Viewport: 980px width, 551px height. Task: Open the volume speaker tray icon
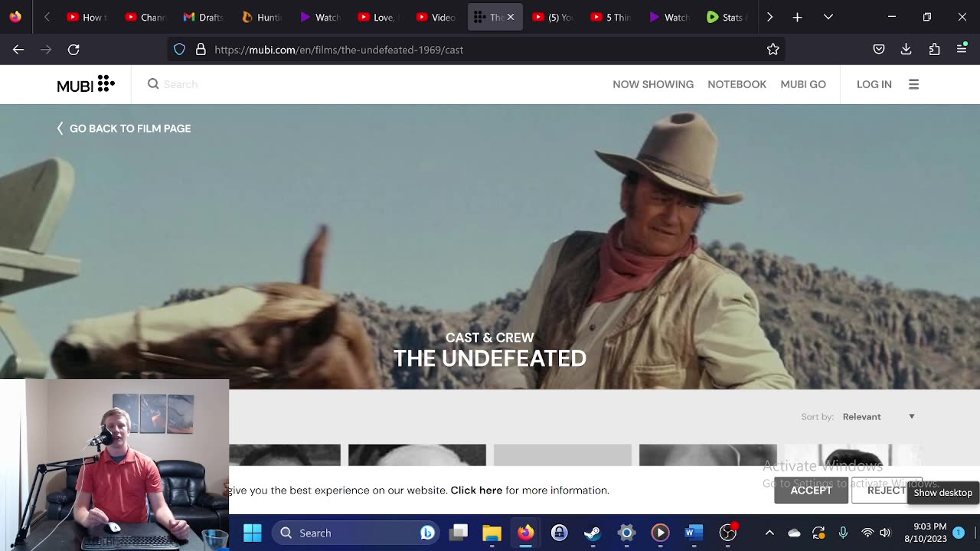tap(885, 533)
